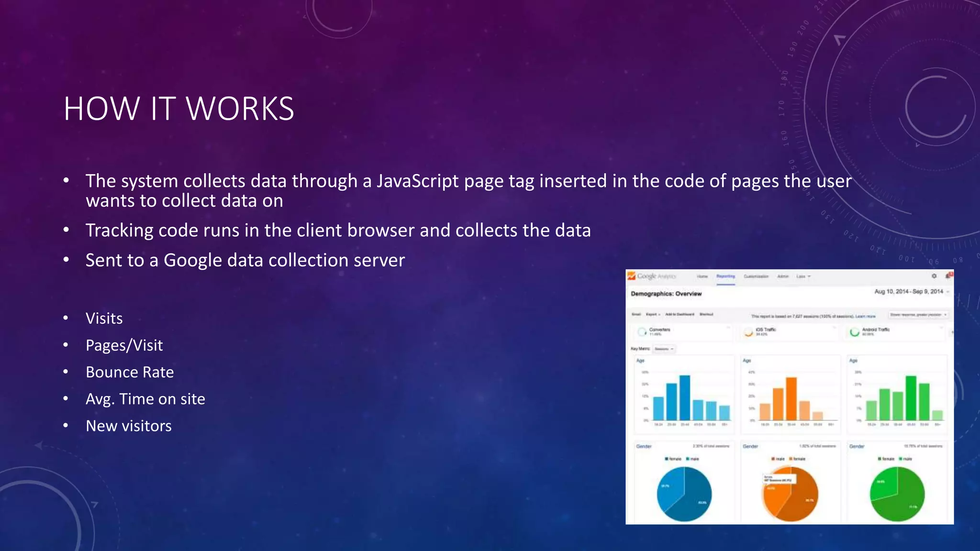Image resolution: width=980 pixels, height=551 pixels.
Task: Click Add to Dashboard button
Action: [679, 314]
